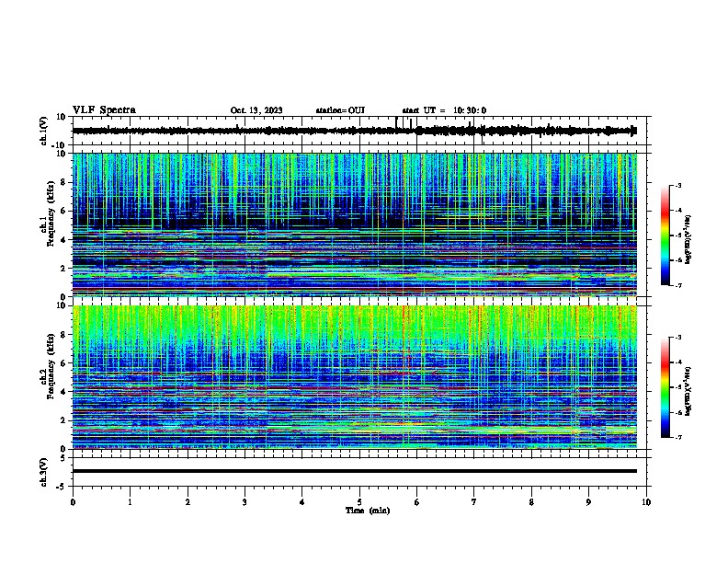Select the "start UT = 10:30:0" text

tap(444, 110)
